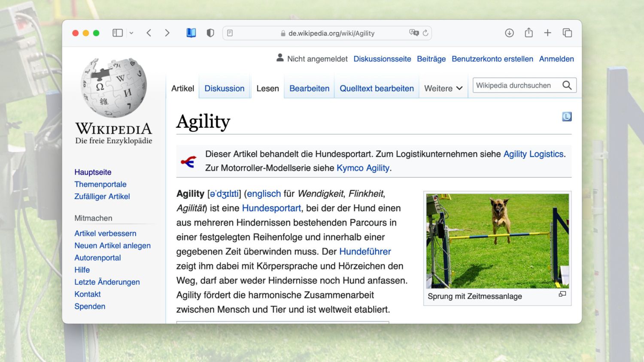Click the Agility page heading
This screenshot has width=644, height=362.
[204, 122]
